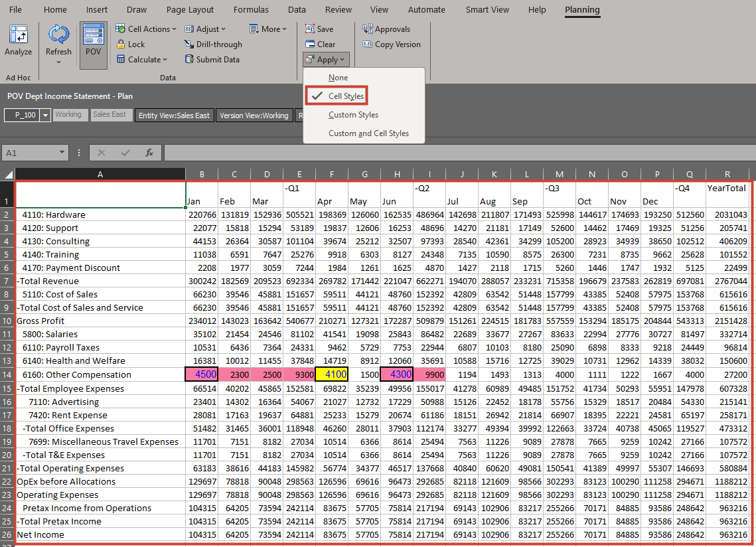Collapse the Apply dropdown
Screen dimensions: 756x547
(326, 60)
